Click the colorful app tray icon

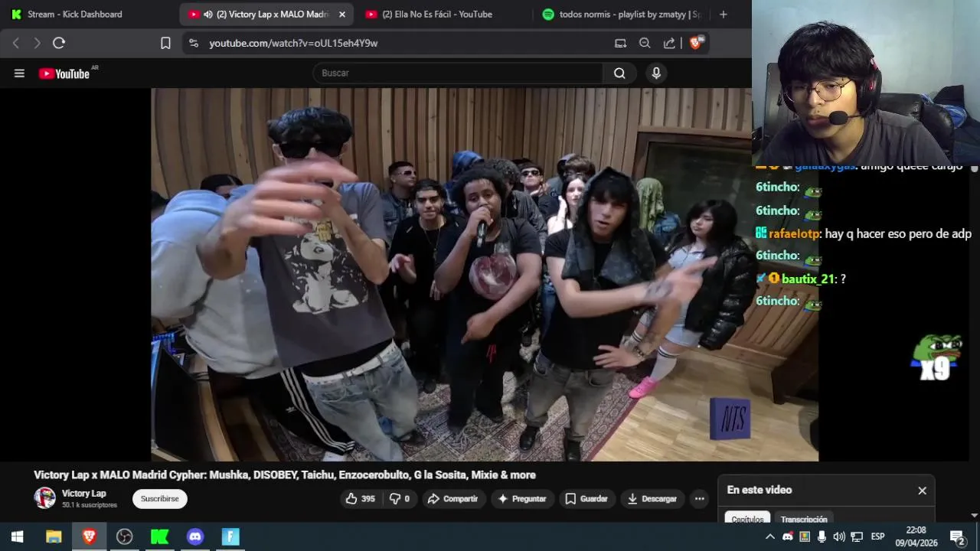805,536
